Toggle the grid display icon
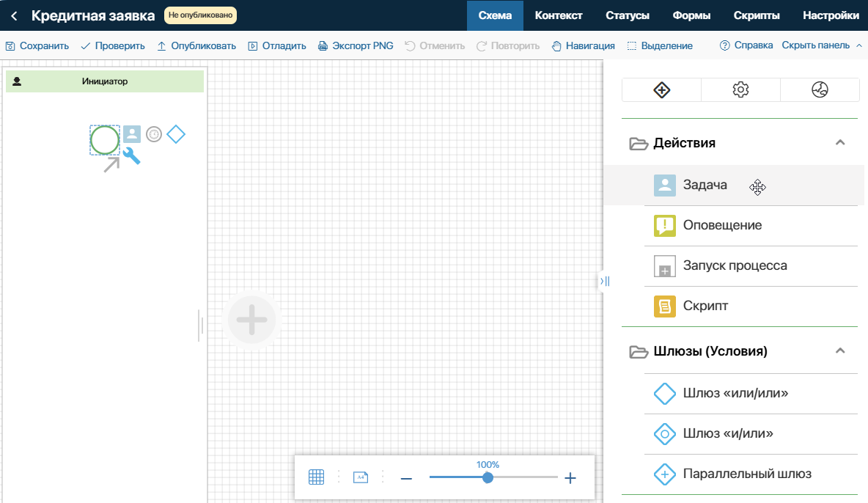This screenshot has height=503, width=868. pyautogui.click(x=316, y=477)
